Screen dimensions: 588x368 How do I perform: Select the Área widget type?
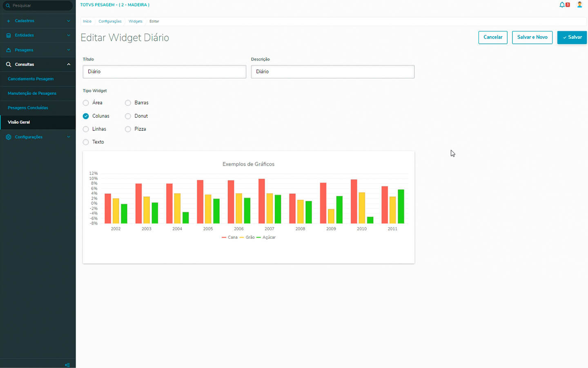click(86, 103)
